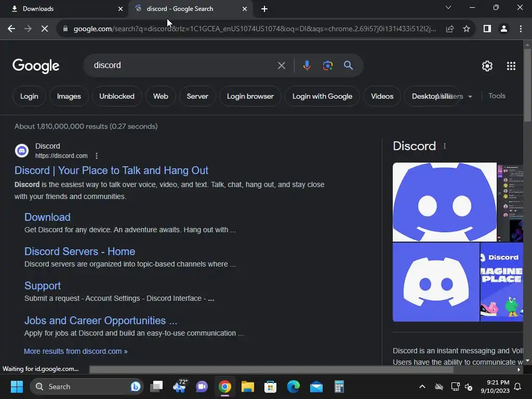Viewport: 532px width, 399px height.
Task: Close the Downloads tab
Action: pos(120,9)
